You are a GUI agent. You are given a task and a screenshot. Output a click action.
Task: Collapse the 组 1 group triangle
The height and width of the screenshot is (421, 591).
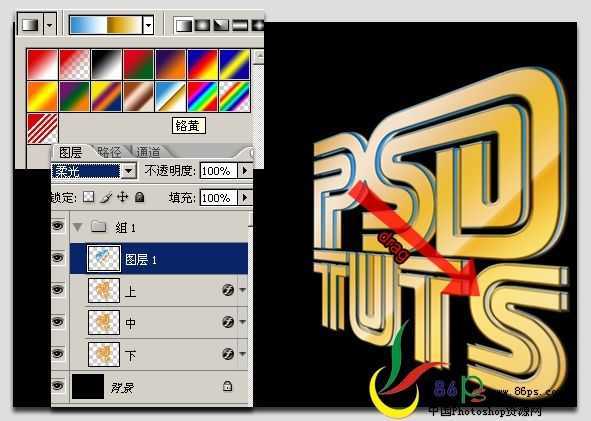[x=78, y=227]
